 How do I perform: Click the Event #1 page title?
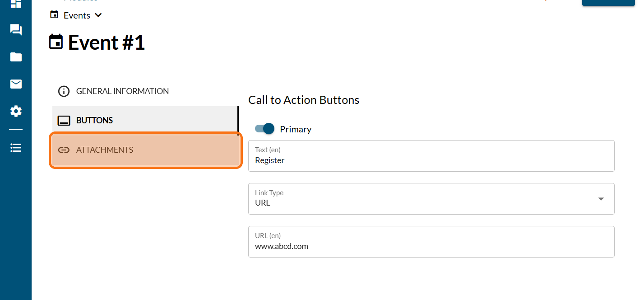(x=107, y=42)
